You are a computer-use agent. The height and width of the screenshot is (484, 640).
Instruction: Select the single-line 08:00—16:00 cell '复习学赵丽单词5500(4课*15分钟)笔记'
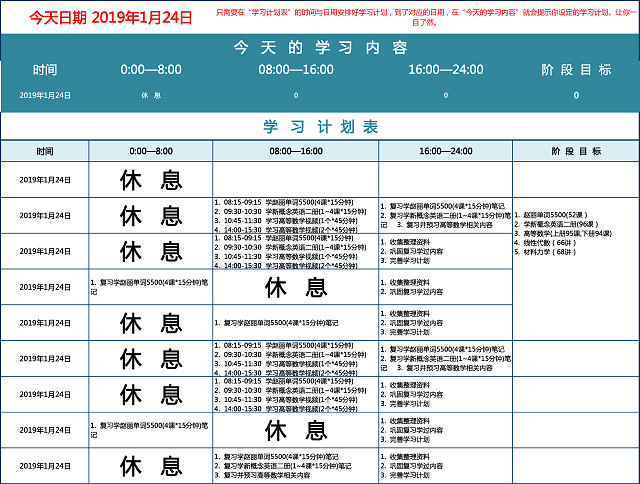(x=296, y=323)
